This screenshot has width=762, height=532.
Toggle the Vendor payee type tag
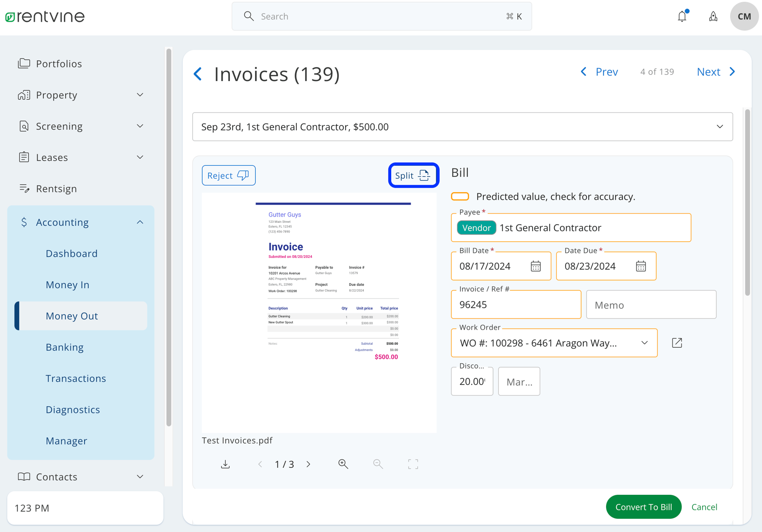point(476,227)
